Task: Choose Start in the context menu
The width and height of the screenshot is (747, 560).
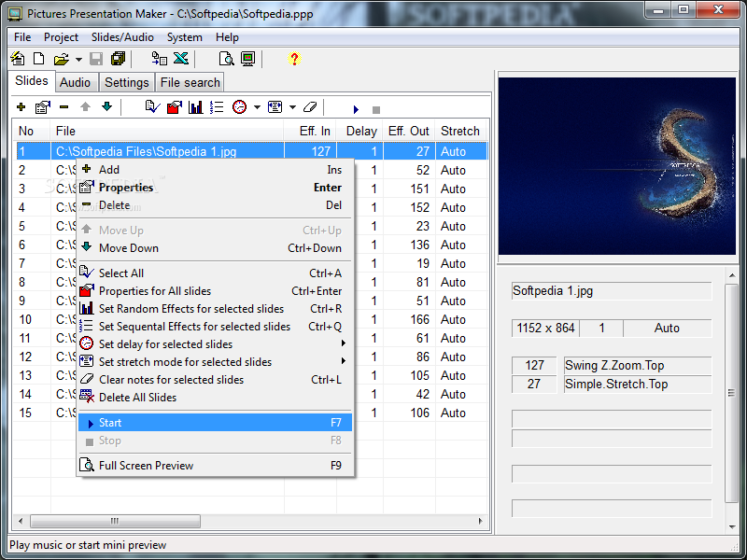Action: (215, 423)
